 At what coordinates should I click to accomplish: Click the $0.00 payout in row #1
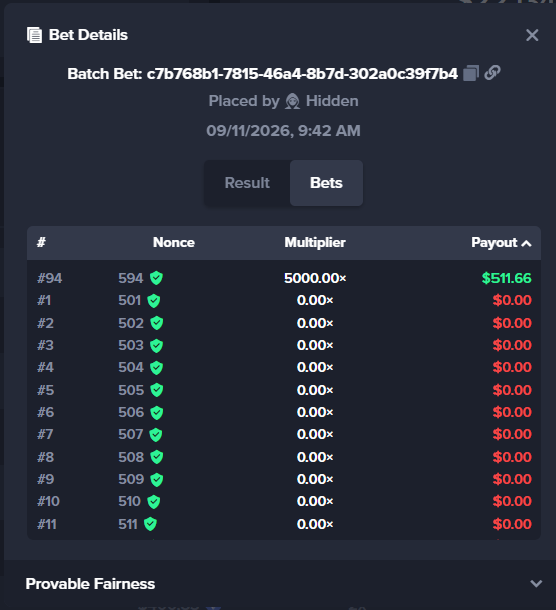coord(512,300)
